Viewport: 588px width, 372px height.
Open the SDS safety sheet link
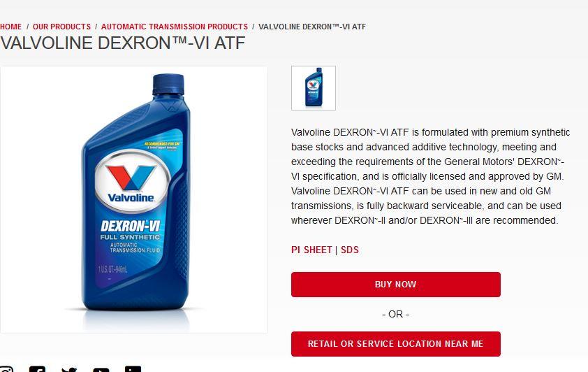coord(349,250)
